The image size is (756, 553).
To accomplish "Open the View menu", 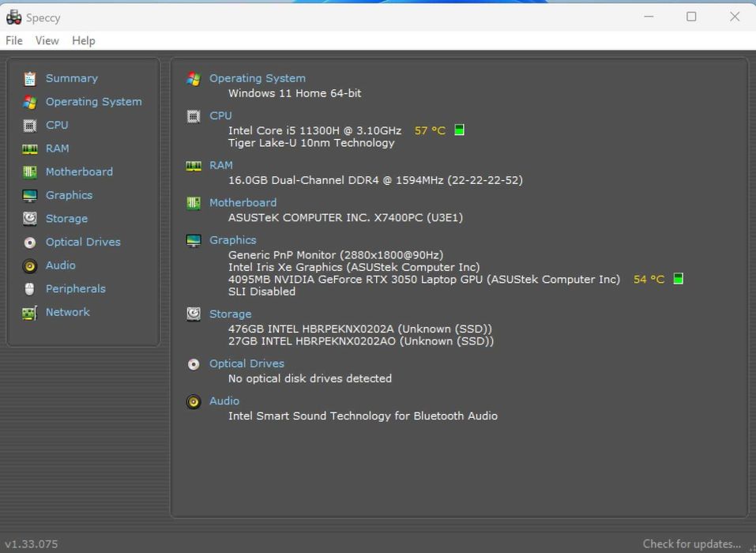I will (x=47, y=41).
